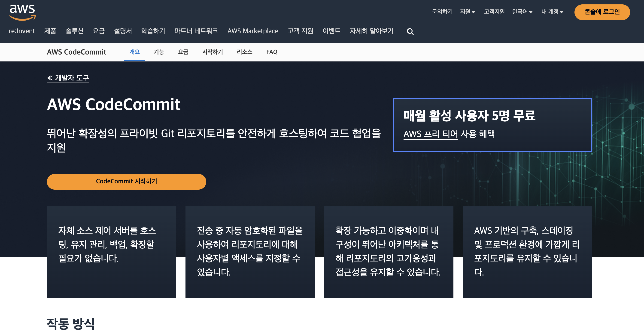Click the AWS CodeCommit sub-navigation title
This screenshot has width=644, height=333.
tap(76, 52)
